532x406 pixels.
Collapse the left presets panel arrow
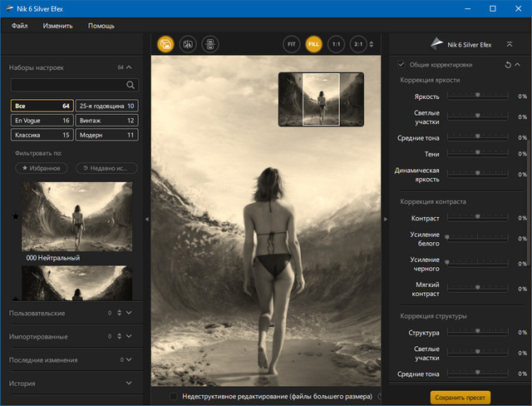(147, 219)
